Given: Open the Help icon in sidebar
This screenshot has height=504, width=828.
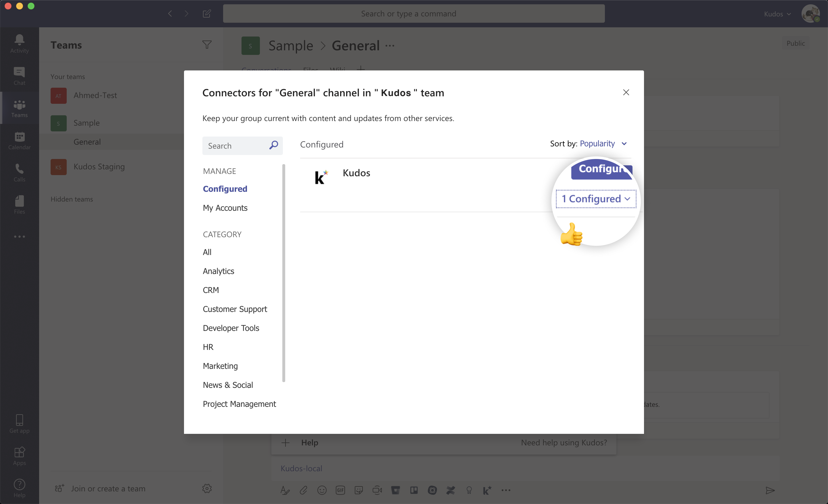Looking at the screenshot, I should (x=19, y=488).
